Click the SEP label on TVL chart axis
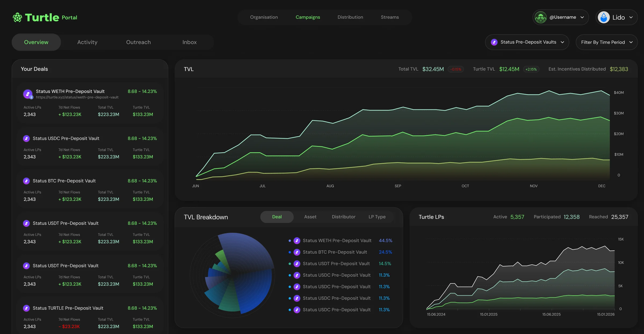Viewport: 644px width, 334px height. click(398, 186)
